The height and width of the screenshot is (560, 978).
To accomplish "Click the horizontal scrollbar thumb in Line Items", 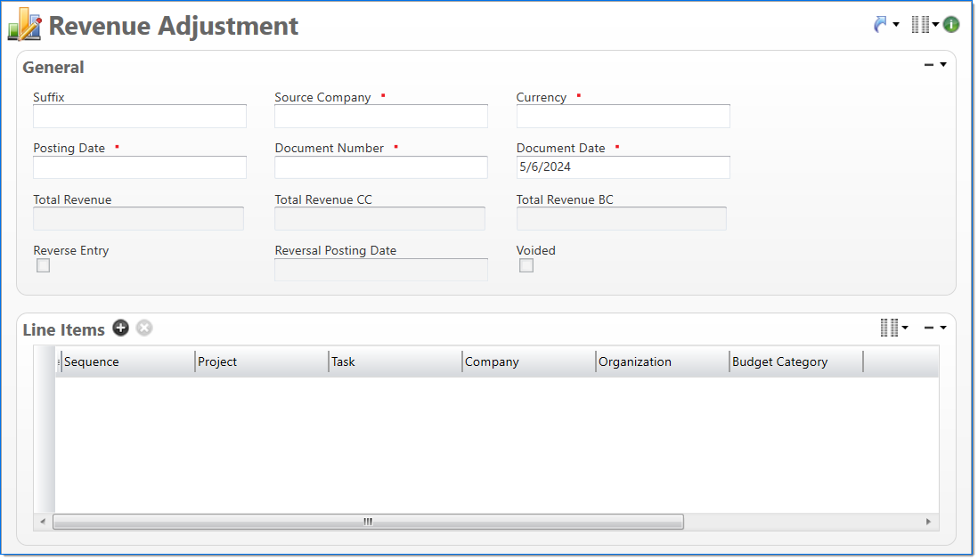I will click(x=367, y=523).
